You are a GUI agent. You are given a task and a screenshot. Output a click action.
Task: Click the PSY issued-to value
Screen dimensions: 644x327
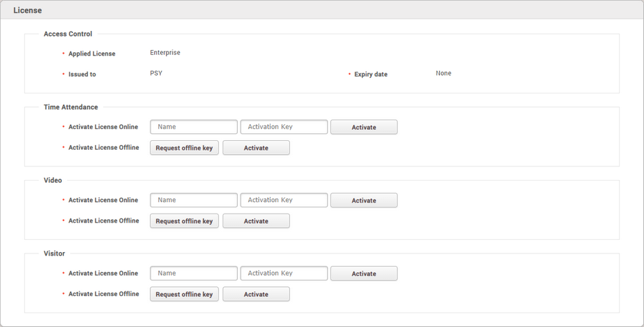156,73
